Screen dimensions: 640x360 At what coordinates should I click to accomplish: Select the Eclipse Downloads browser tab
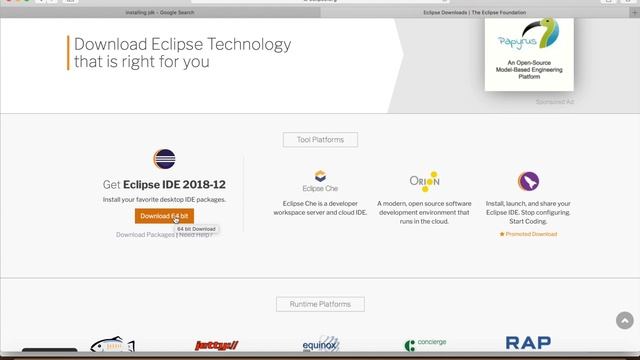click(x=474, y=13)
